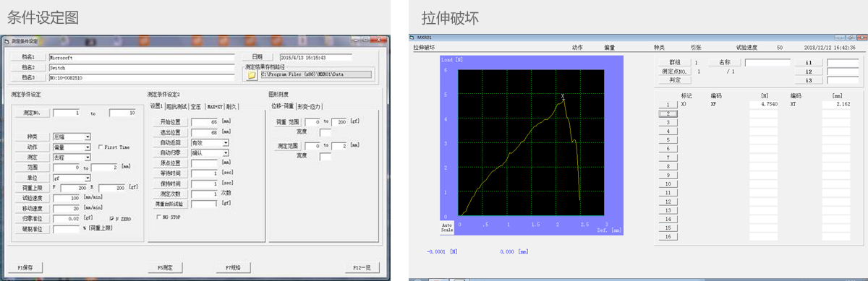868x281 pixels.
Task: Click the 试验速度 input field showing 100
Action: point(67,197)
